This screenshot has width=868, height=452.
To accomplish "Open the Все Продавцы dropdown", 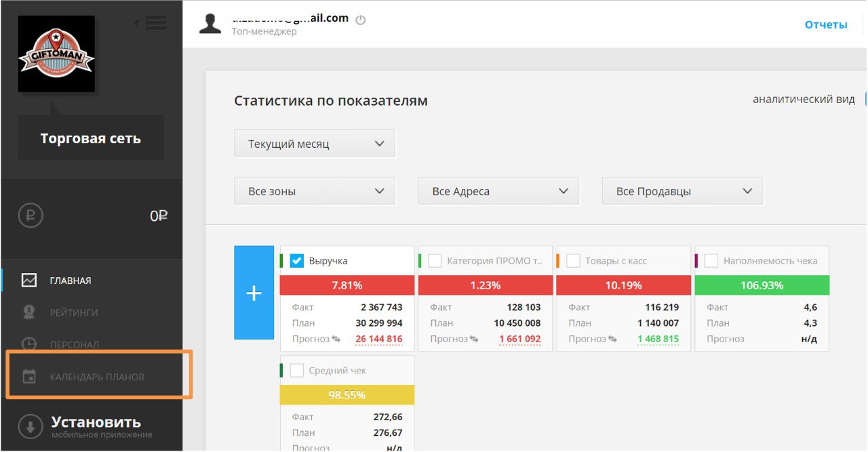I will [682, 191].
